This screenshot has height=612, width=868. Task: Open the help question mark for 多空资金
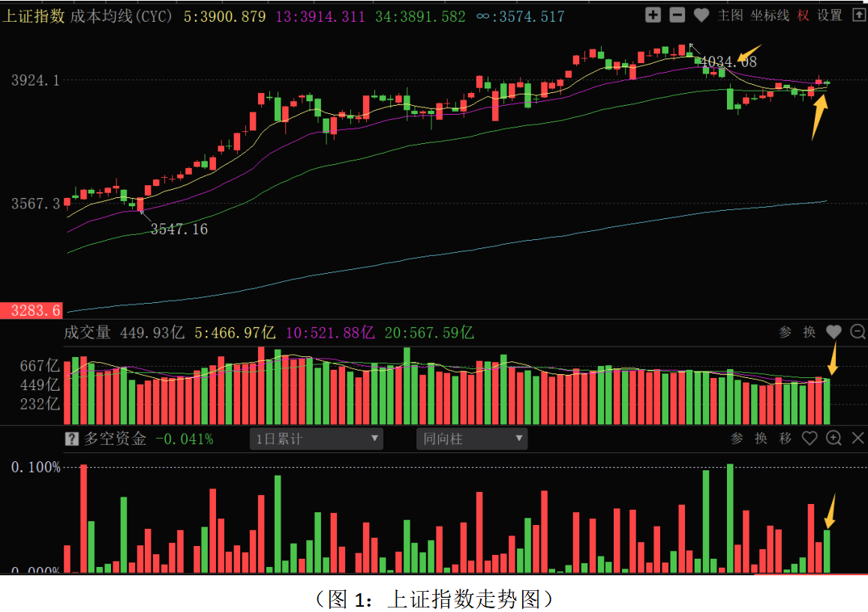tap(71, 439)
